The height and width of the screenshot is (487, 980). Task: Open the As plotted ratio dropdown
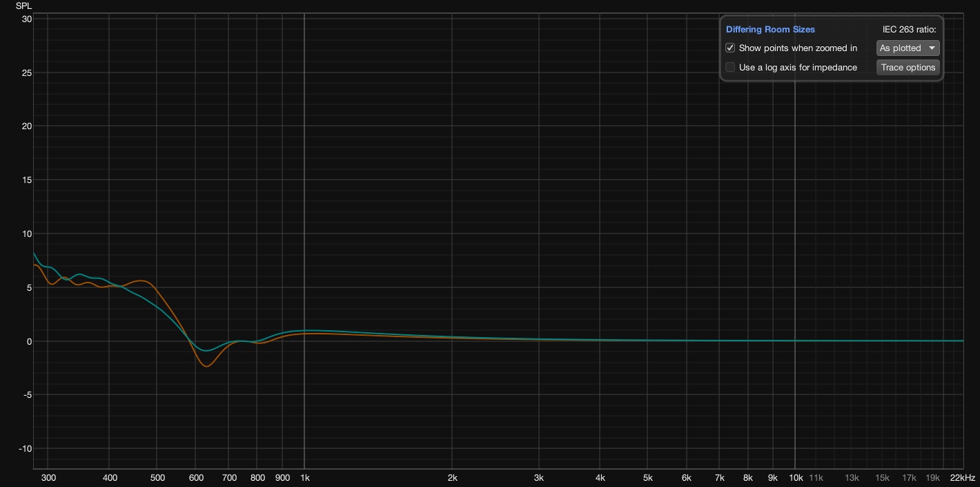[x=908, y=48]
